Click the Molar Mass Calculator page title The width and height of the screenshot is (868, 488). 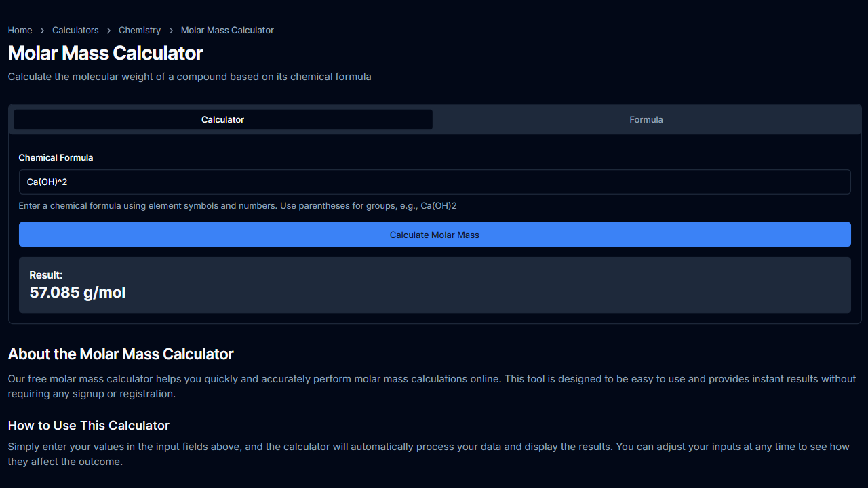(x=106, y=54)
